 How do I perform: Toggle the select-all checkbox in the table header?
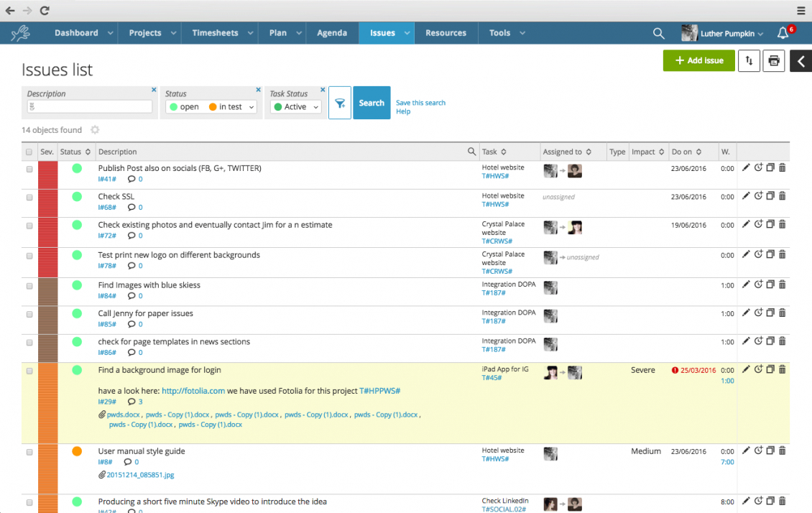[29, 152]
